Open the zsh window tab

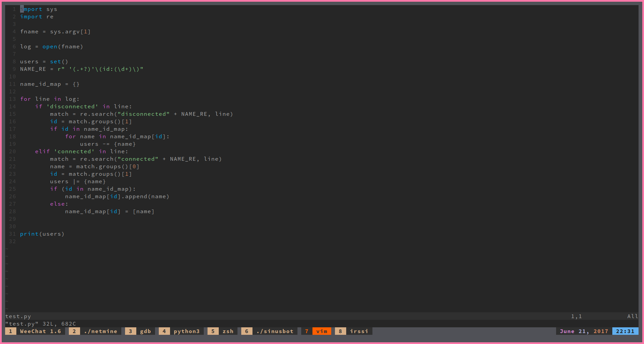pos(228,331)
